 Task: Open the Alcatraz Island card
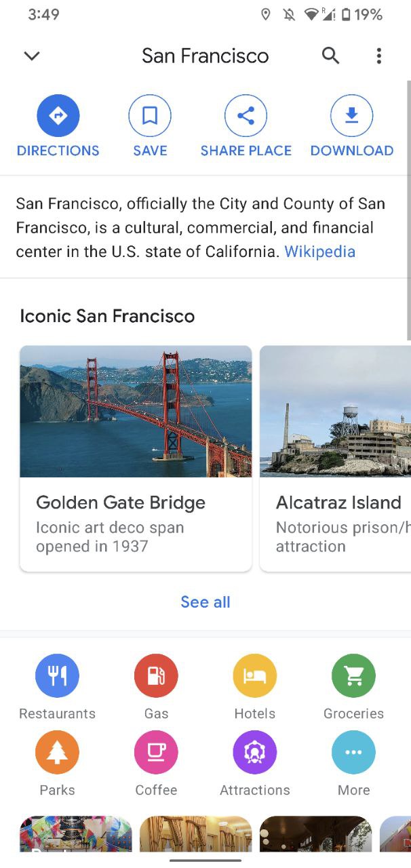tap(336, 458)
